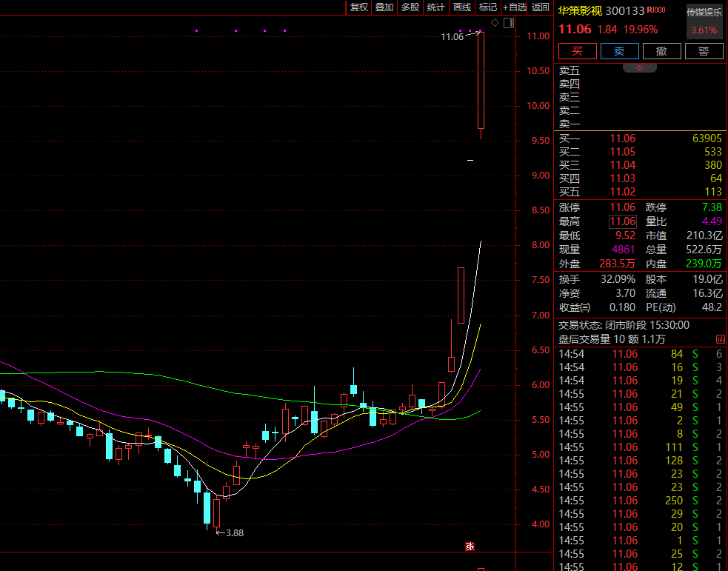Click the 11.00 price axis label
Screen dimensions: 728x571
tap(538, 36)
